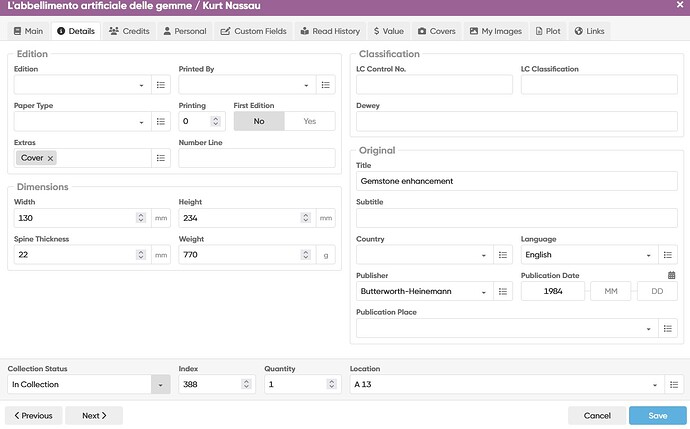Viewport: 690px width, 429px height.
Task: Go to the Next book
Action: (x=94, y=416)
